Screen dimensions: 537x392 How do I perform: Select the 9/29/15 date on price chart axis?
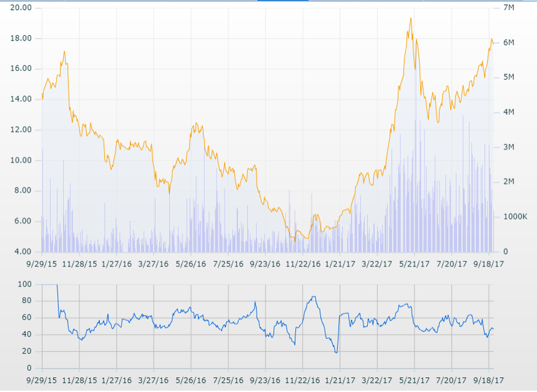tap(42, 263)
